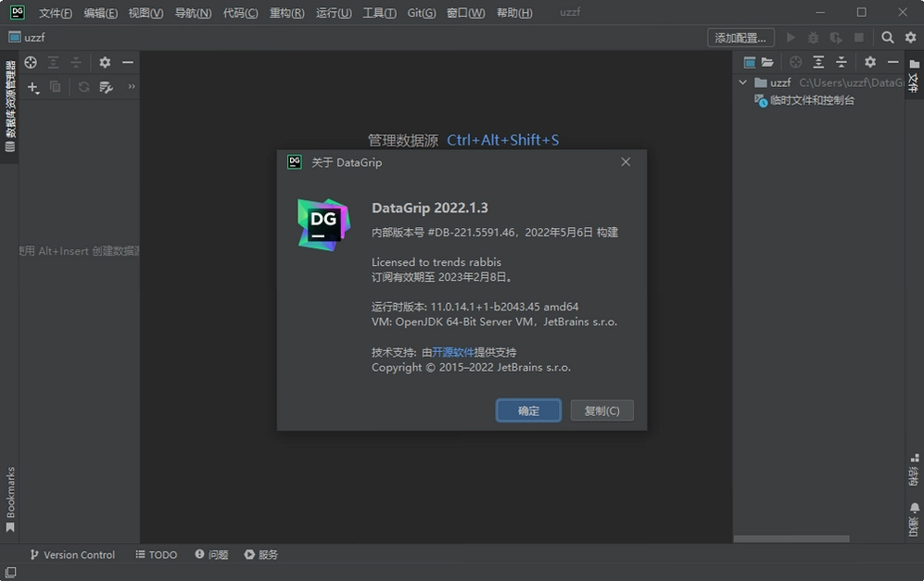Screen dimensions: 924x581
Task: Toggle the 文件 side tab
Action: (914, 75)
